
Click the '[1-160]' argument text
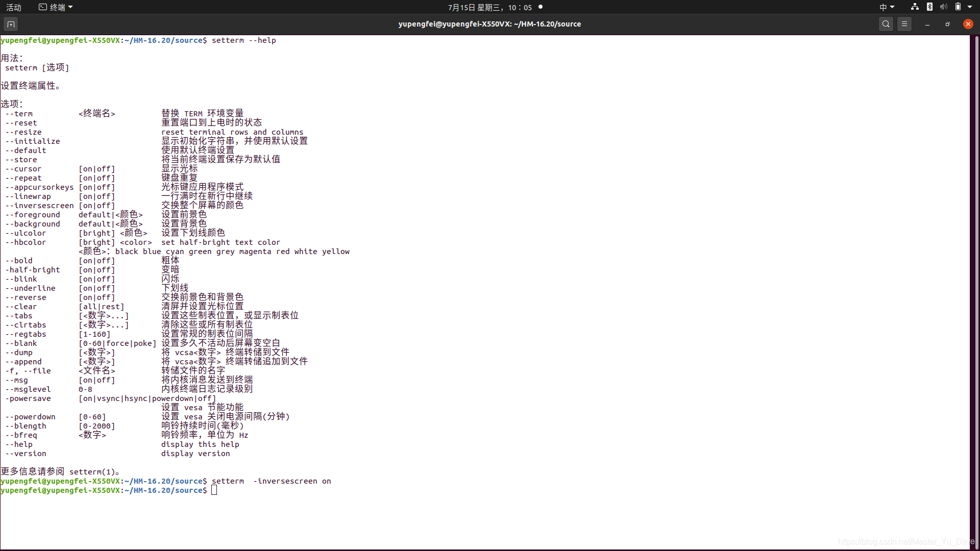click(94, 334)
